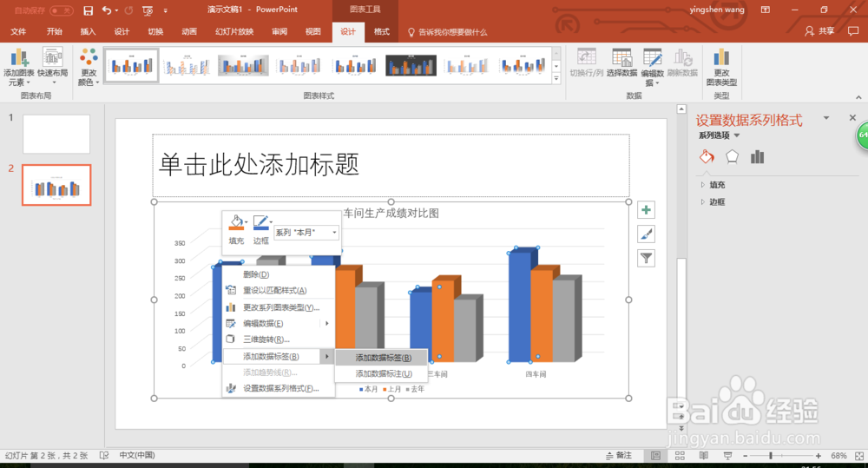This screenshot has height=468, width=868.
Task: Open the Quick Layout gallery
Action: pos(53,67)
